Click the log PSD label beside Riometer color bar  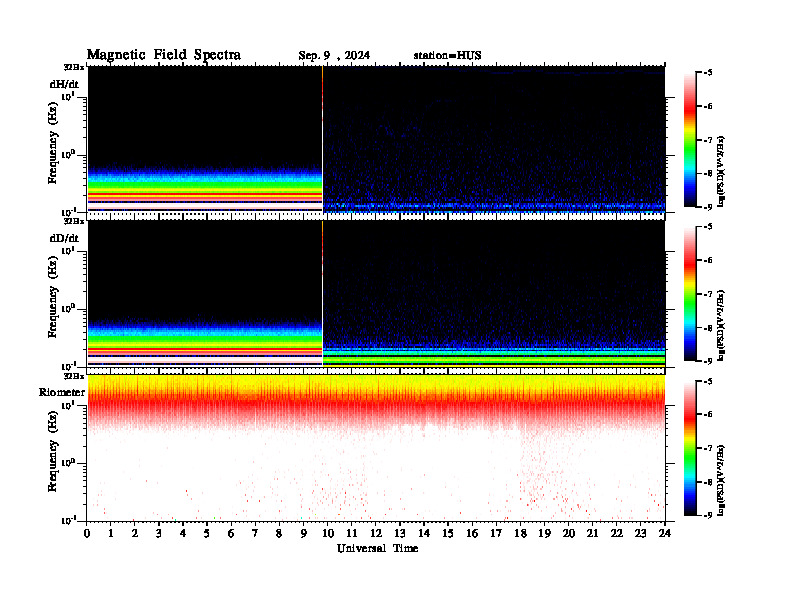click(721, 480)
